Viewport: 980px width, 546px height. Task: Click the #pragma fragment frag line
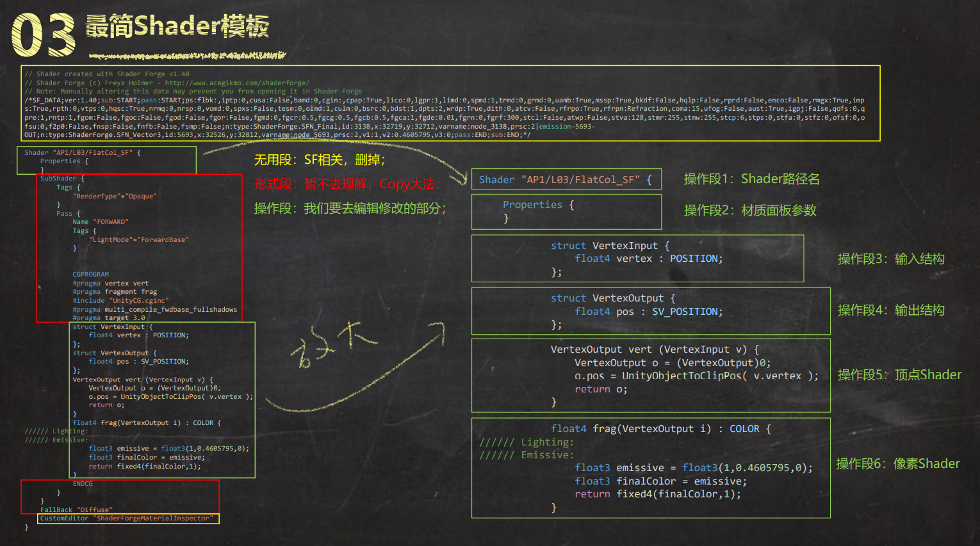[x=115, y=292]
